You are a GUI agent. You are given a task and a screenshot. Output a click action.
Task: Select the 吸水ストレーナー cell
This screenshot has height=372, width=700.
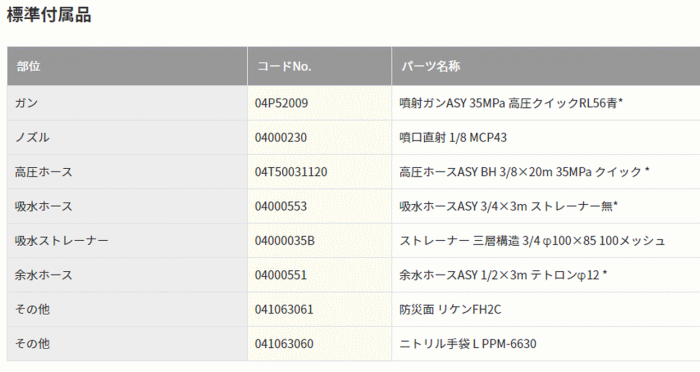tap(127, 241)
